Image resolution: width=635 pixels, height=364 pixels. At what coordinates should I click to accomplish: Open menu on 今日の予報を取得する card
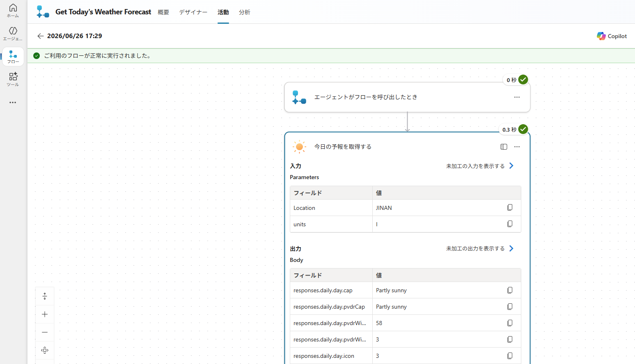(517, 147)
